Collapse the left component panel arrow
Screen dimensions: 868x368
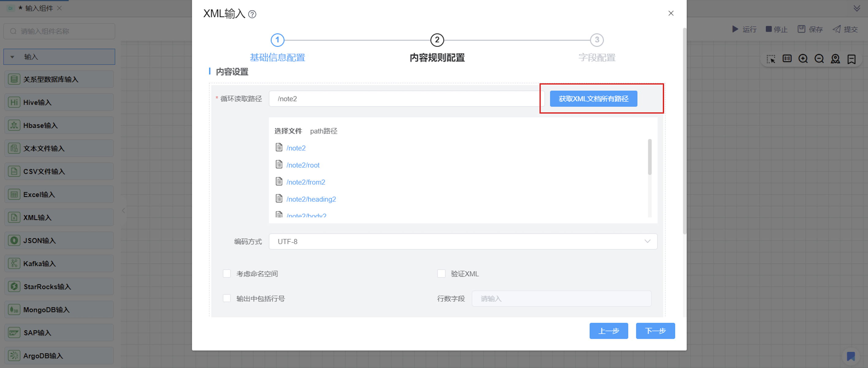point(123,211)
